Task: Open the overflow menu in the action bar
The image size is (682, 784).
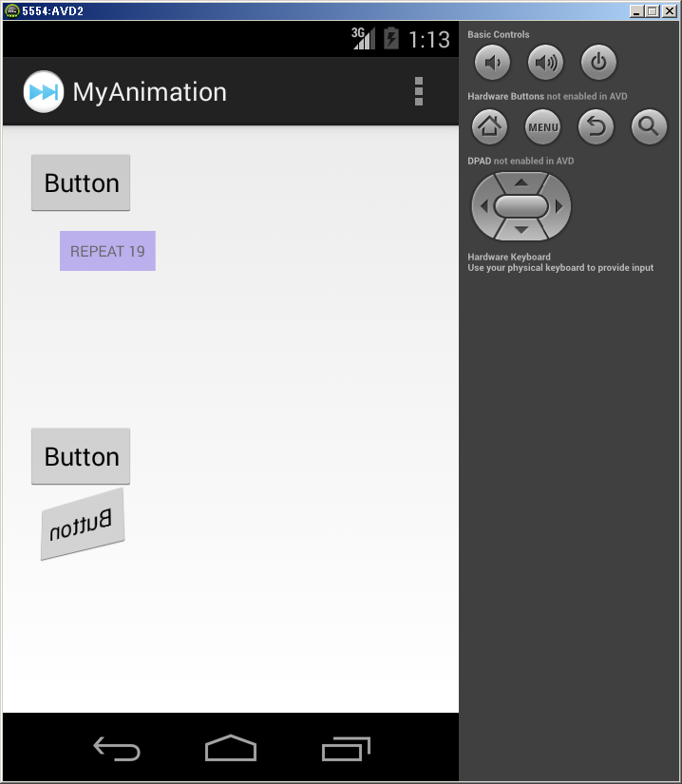Action: click(419, 91)
